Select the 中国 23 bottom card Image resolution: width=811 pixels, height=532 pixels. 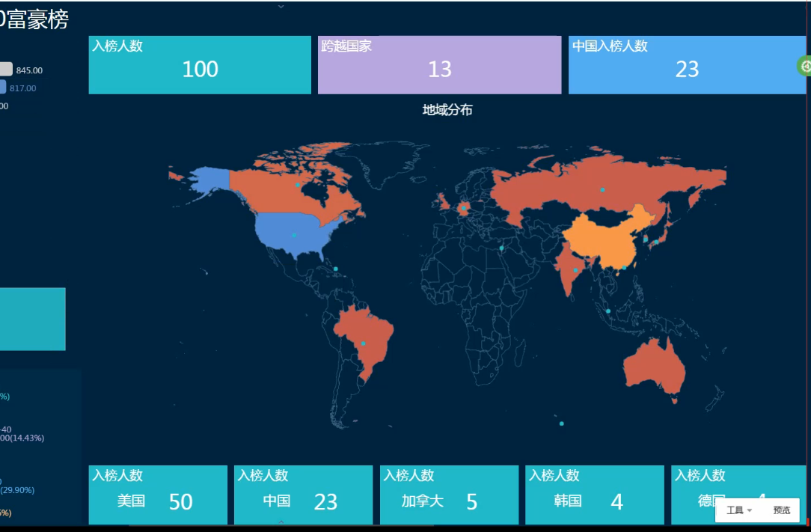point(303,495)
